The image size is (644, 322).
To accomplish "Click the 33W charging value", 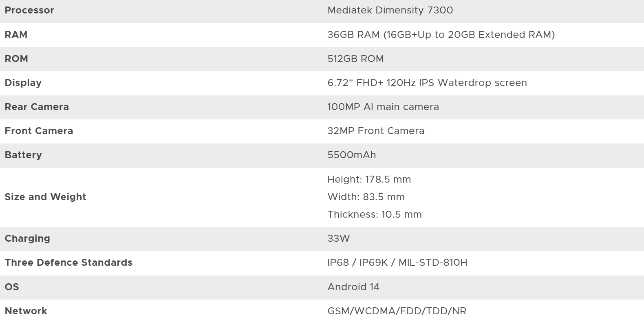I will coord(339,238).
